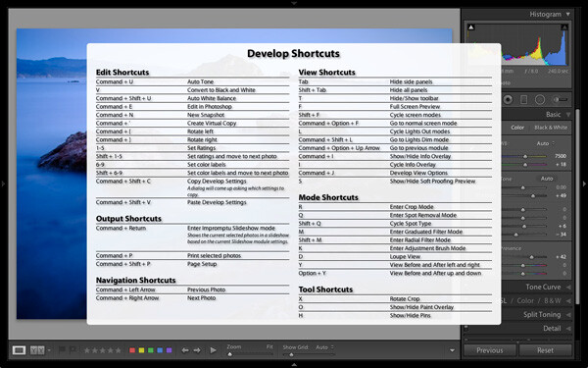Click the 'Command + Shift + C' shortcut row
Viewport: 588px width, 368px height.
pyautogui.click(x=192, y=187)
